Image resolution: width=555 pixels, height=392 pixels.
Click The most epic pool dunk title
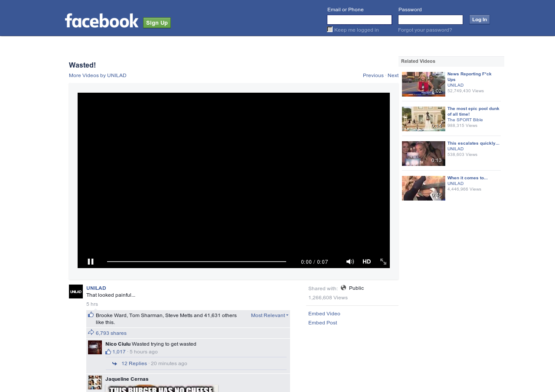pos(473,111)
